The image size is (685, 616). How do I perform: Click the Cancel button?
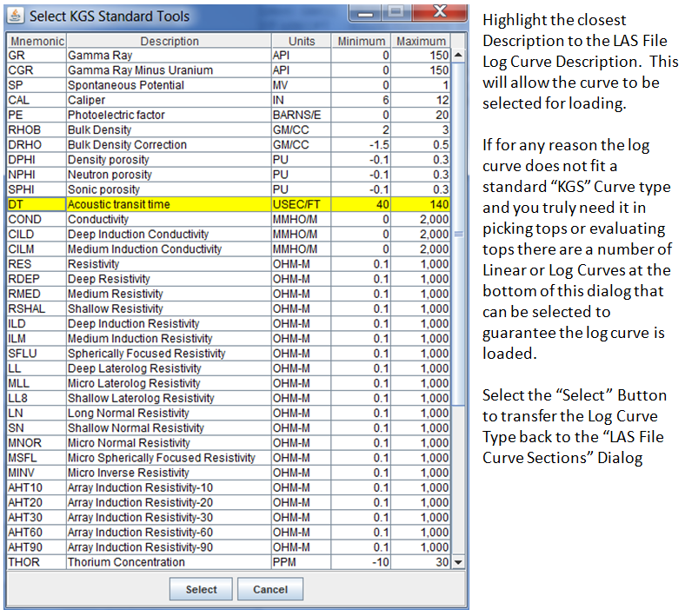click(x=270, y=589)
